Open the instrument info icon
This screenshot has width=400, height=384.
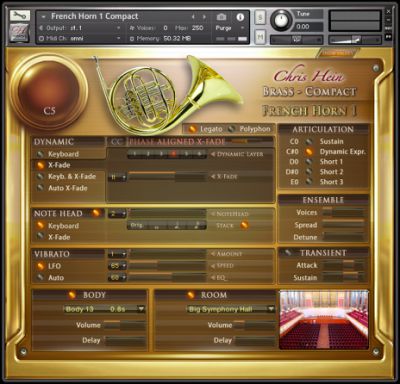point(240,17)
